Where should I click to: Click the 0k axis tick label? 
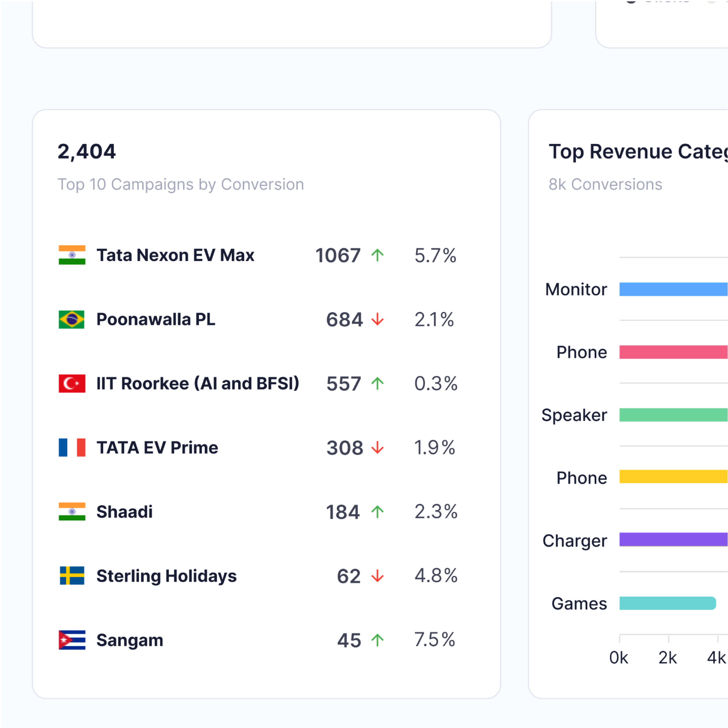click(x=619, y=658)
